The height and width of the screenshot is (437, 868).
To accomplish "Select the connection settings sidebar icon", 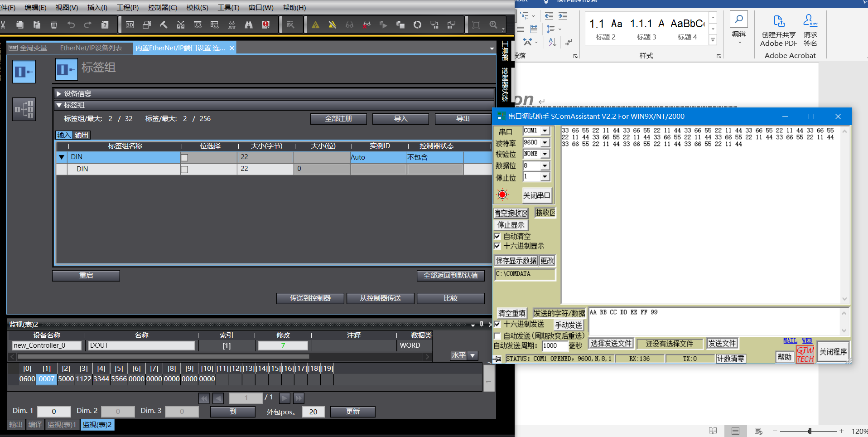I will pyautogui.click(x=24, y=109).
